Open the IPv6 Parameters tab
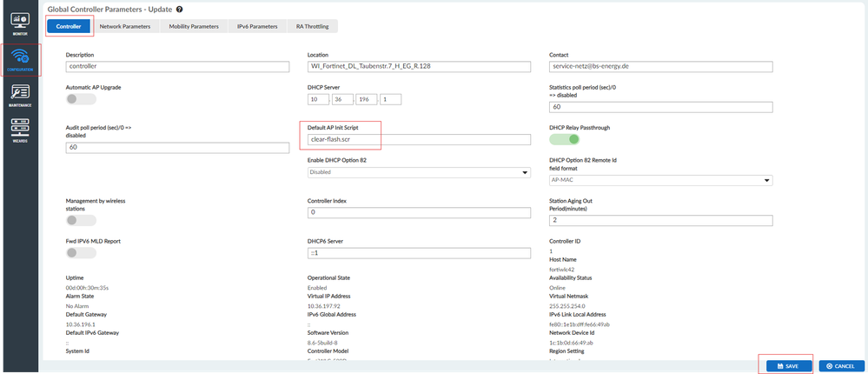Viewport: 868px width, 374px height. tap(257, 27)
